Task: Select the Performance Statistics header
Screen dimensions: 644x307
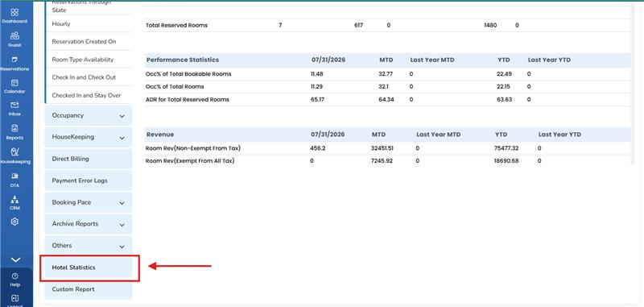Action: point(183,60)
